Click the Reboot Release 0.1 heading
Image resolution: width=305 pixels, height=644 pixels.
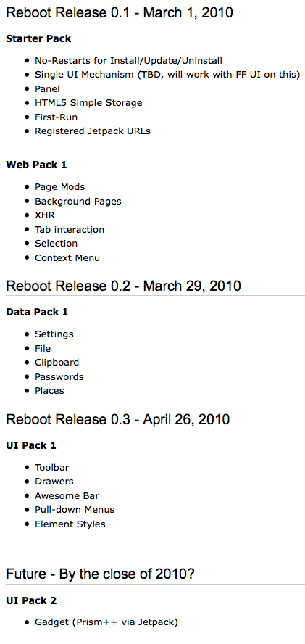120,12
